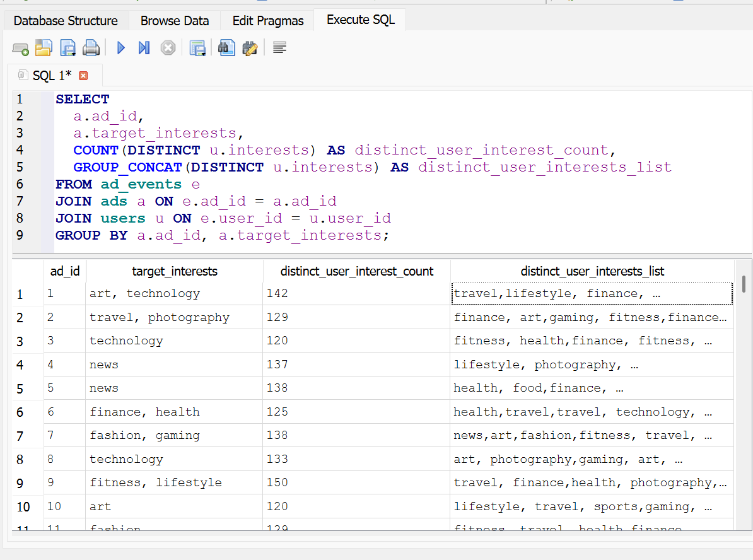Open Find in editor binoculars icon
The width and height of the screenshot is (753, 560).
tap(226, 48)
